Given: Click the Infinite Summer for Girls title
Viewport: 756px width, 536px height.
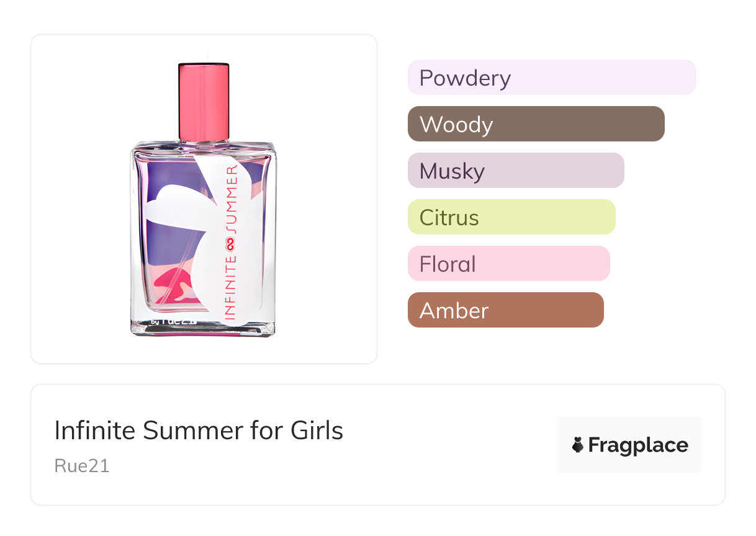Looking at the screenshot, I should click(199, 431).
